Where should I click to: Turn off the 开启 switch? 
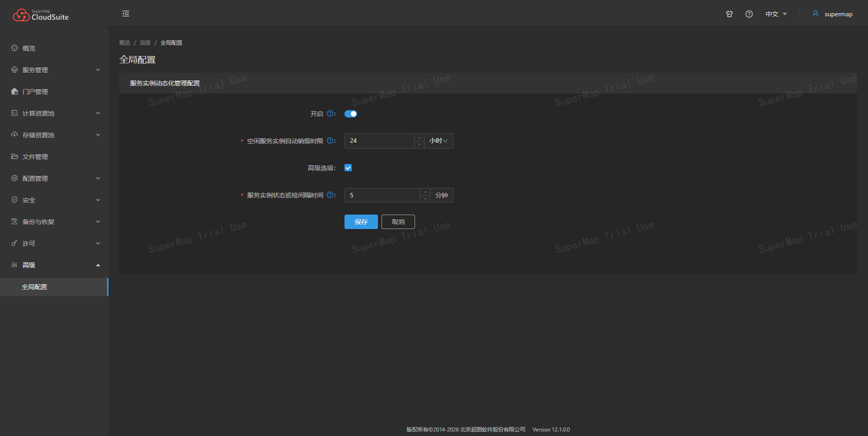click(x=351, y=114)
